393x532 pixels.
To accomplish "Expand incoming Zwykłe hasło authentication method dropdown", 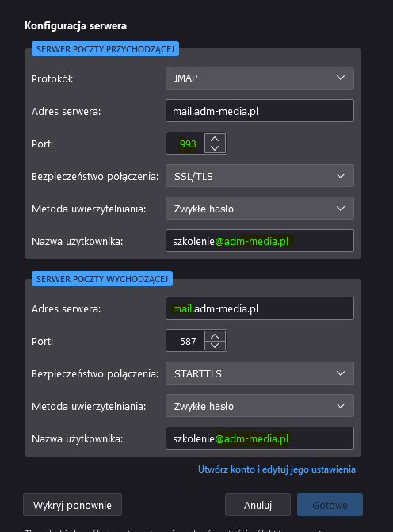I will point(260,209).
